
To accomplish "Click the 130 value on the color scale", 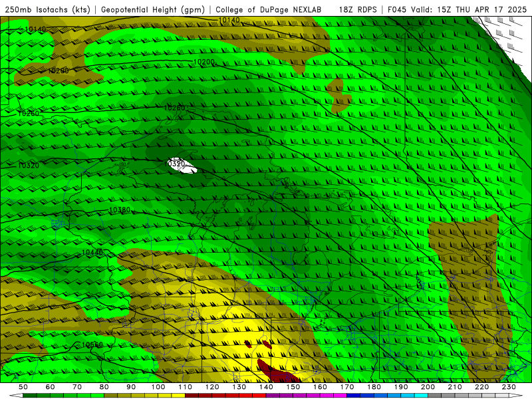I will click(239, 387).
